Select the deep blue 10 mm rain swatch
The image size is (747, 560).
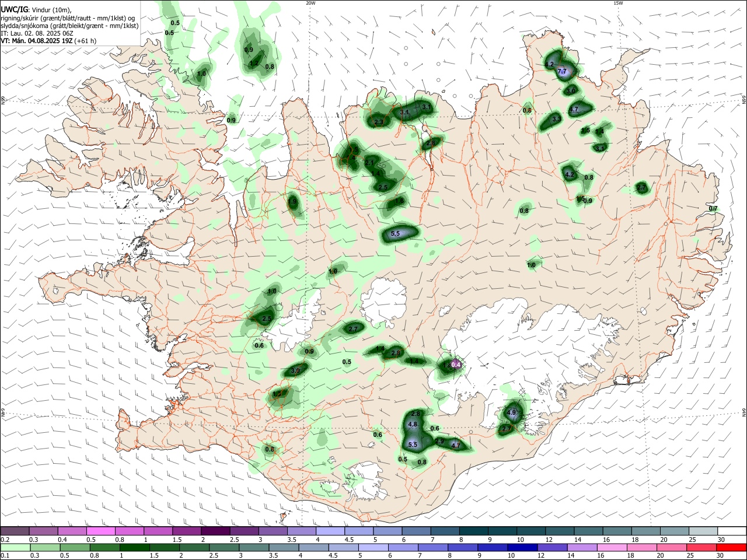(522, 547)
